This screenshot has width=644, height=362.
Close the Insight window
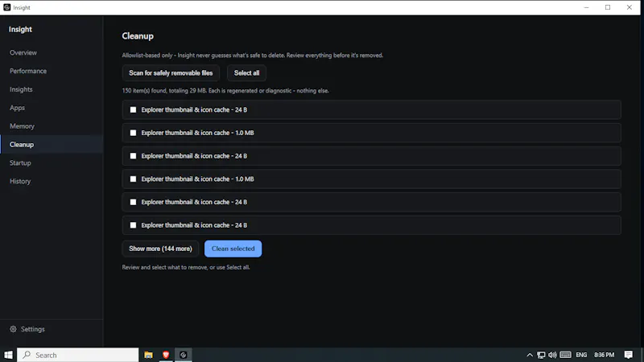click(x=630, y=7)
